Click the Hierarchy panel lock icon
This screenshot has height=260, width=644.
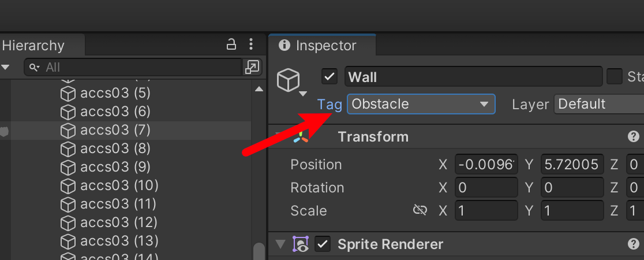pyautogui.click(x=231, y=44)
